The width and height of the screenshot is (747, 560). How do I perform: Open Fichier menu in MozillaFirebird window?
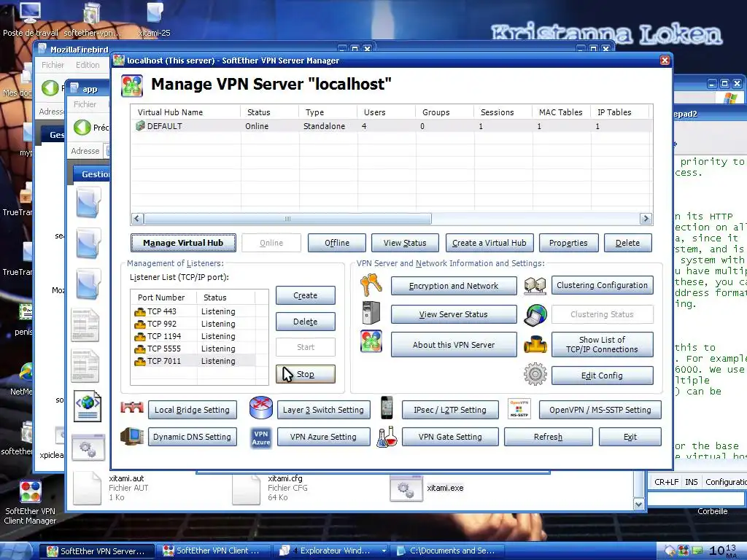pos(53,65)
